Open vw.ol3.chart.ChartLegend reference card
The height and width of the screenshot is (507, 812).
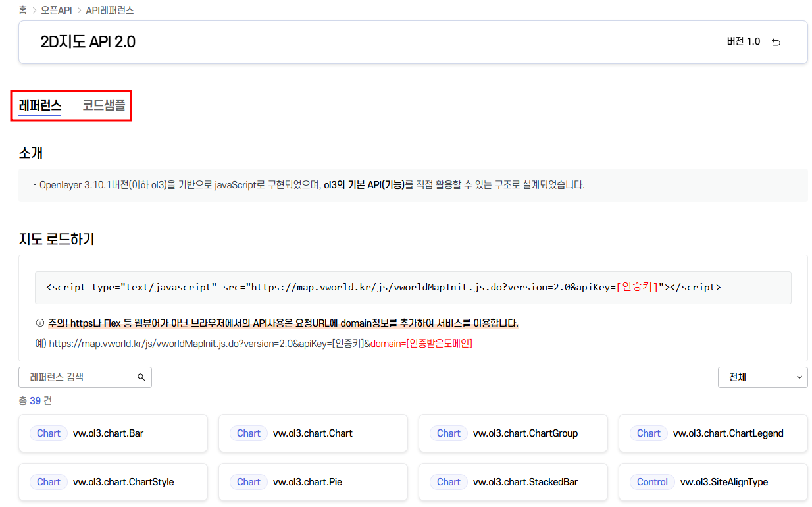713,433
